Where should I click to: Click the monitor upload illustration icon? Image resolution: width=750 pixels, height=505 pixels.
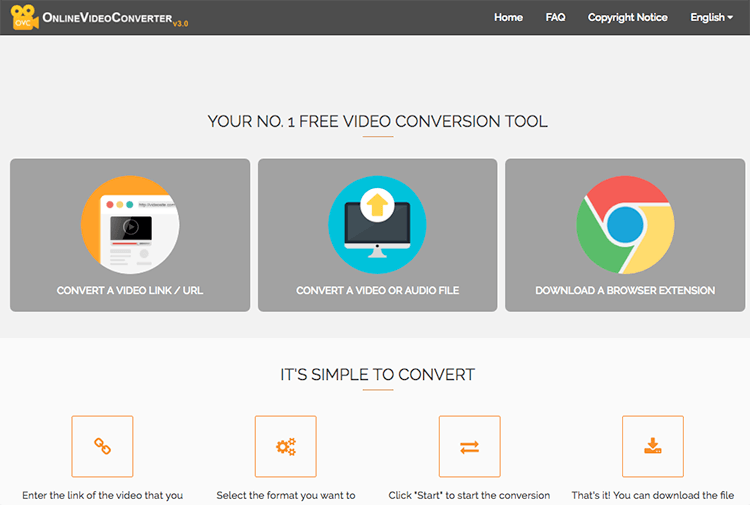pos(377,225)
